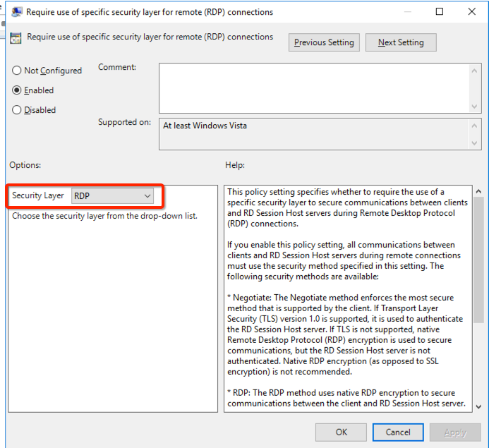Maximize the policy dialog window
This screenshot has width=489, height=448.
440,11
